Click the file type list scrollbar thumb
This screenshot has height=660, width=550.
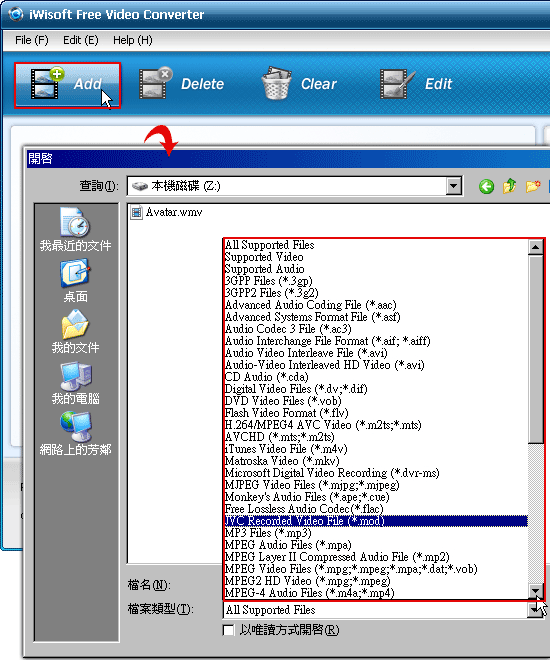coord(535,349)
